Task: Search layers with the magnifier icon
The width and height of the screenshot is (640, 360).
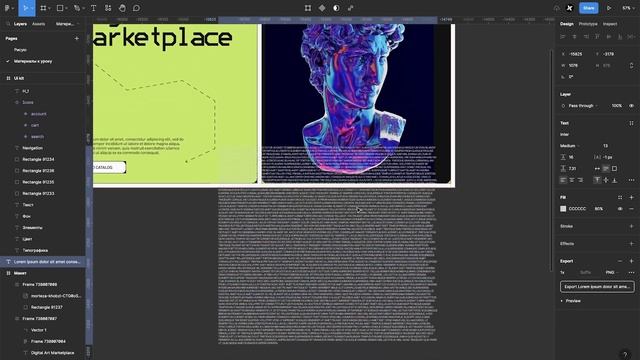Action: click(x=8, y=24)
